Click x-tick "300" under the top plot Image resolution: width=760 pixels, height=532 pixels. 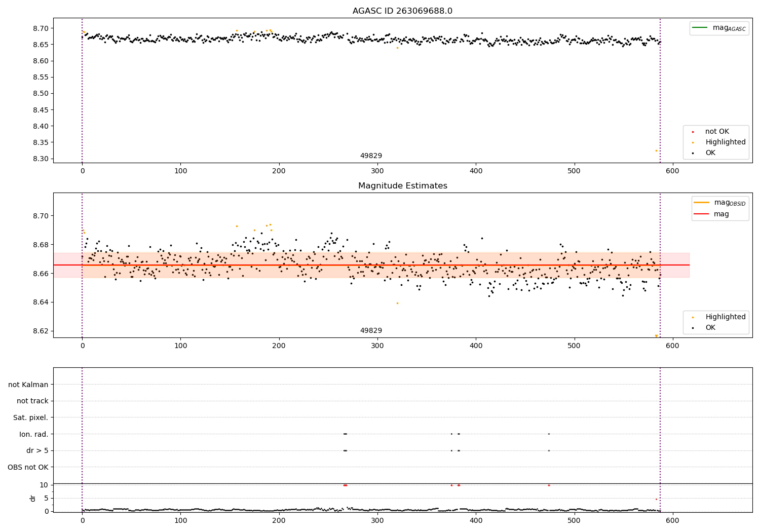[x=377, y=171]
